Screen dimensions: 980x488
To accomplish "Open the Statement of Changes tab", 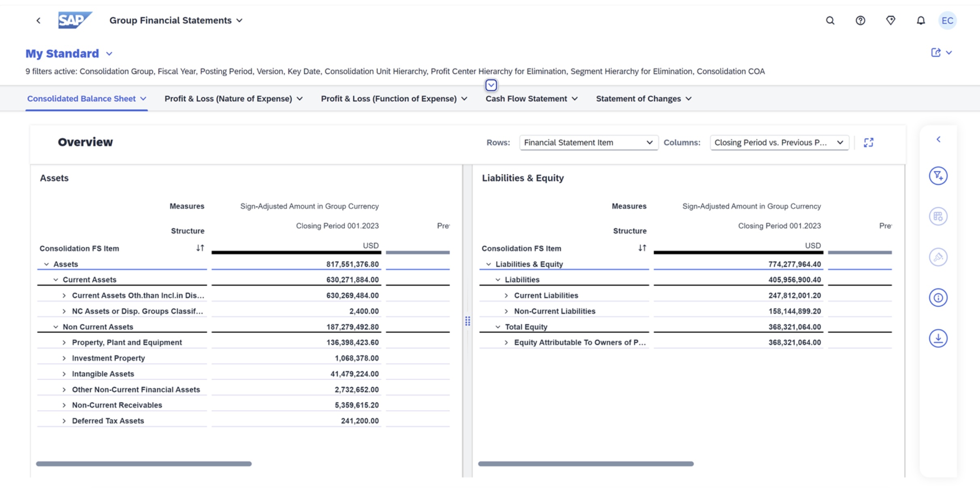I will coord(638,99).
